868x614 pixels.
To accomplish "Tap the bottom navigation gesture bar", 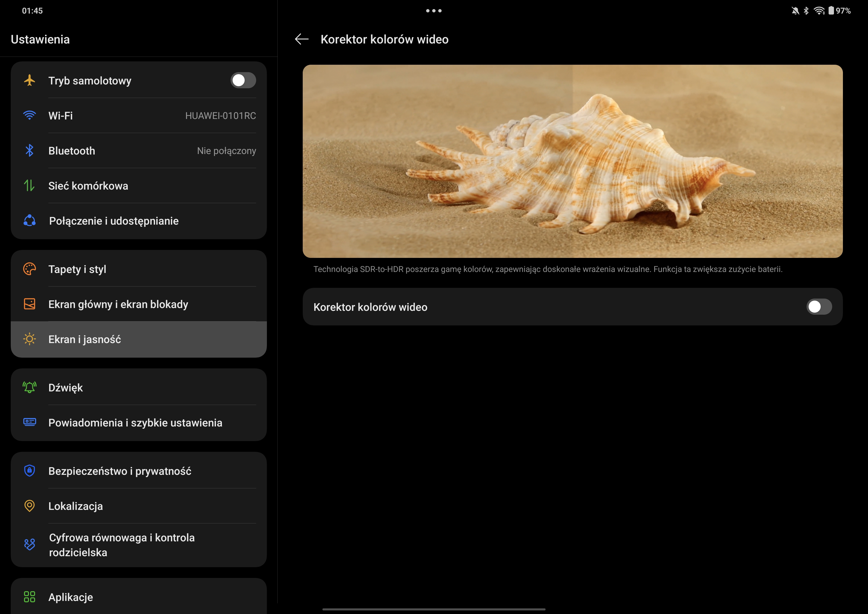I will click(434, 609).
